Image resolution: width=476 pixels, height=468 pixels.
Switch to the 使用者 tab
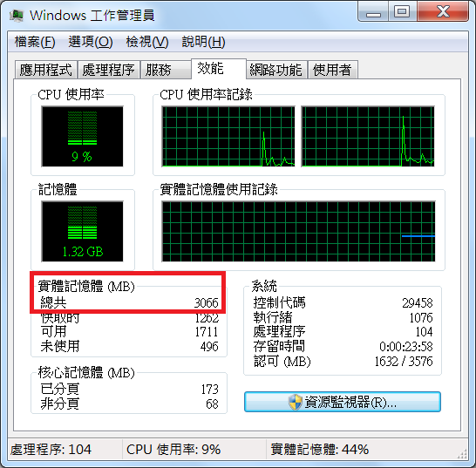333,70
